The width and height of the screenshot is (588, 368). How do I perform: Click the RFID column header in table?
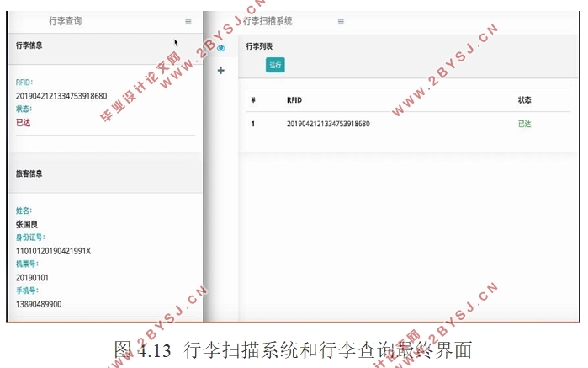294,100
